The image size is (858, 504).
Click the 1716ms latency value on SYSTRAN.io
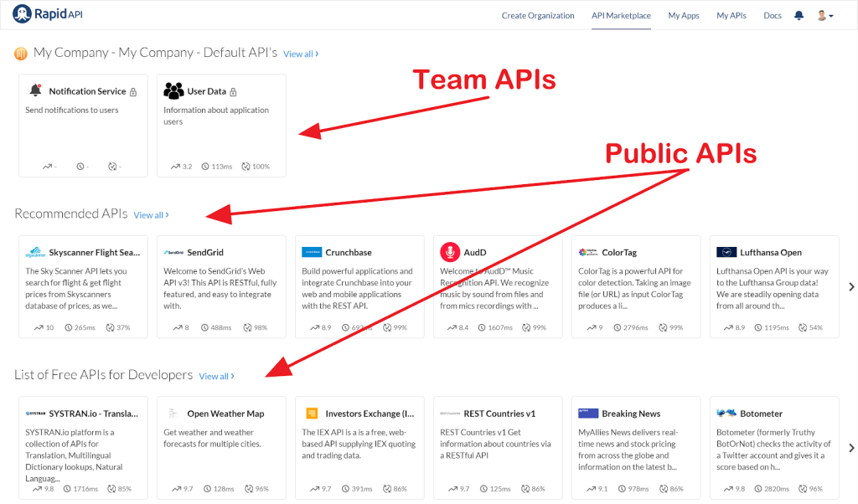[85, 489]
